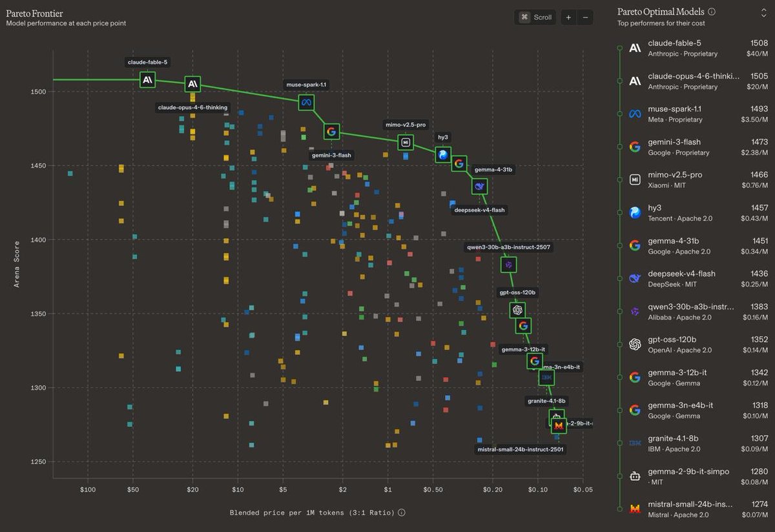Click the 1493 score for muse-spark-1.1

pos(759,108)
